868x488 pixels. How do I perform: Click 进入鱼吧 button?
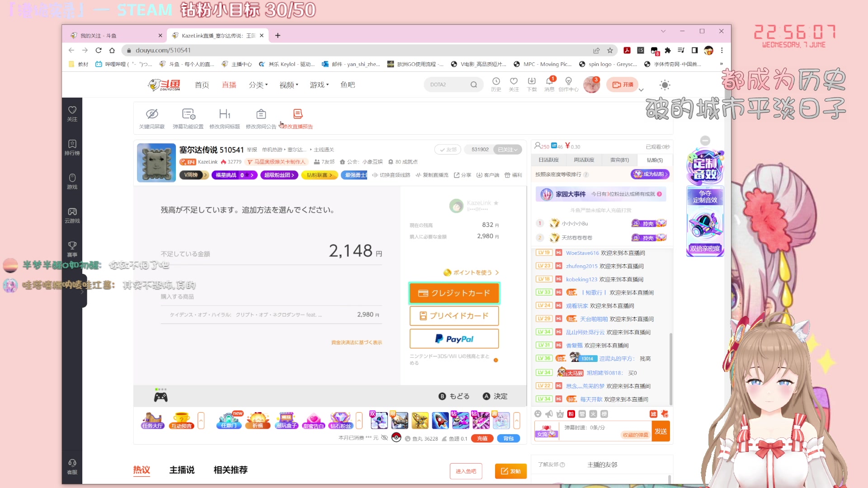tap(466, 471)
